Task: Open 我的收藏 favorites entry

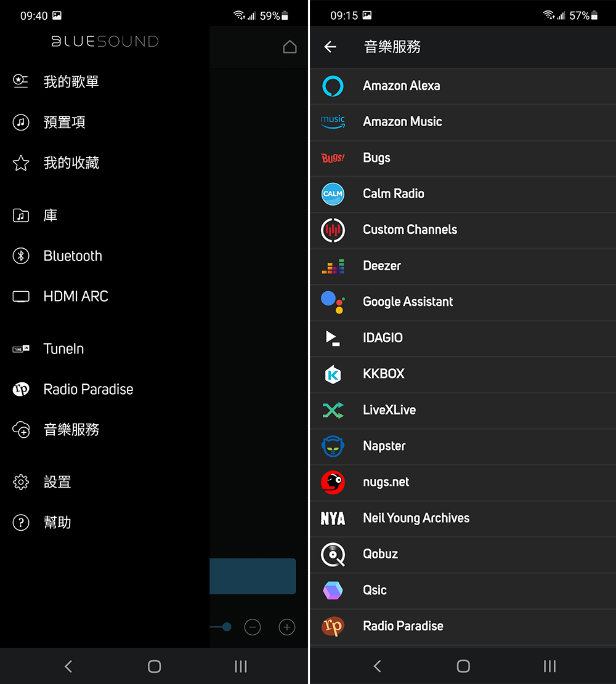Action: pos(71,163)
